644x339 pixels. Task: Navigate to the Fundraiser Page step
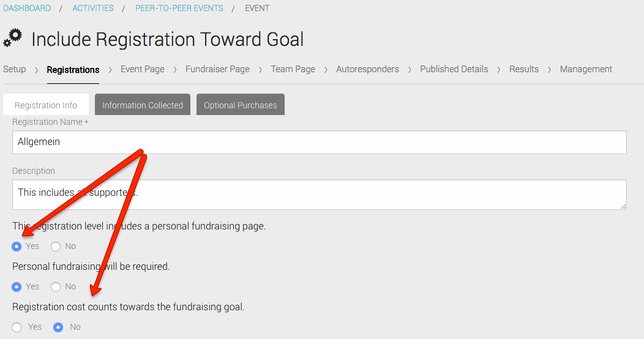click(217, 69)
